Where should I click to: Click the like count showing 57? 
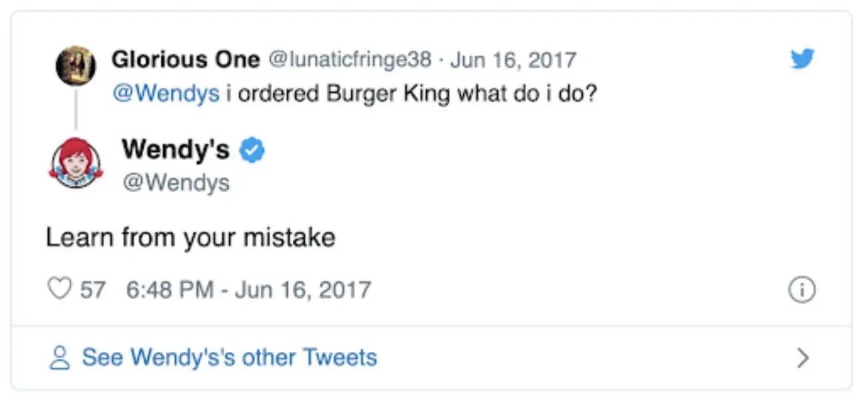click(93, 289)
